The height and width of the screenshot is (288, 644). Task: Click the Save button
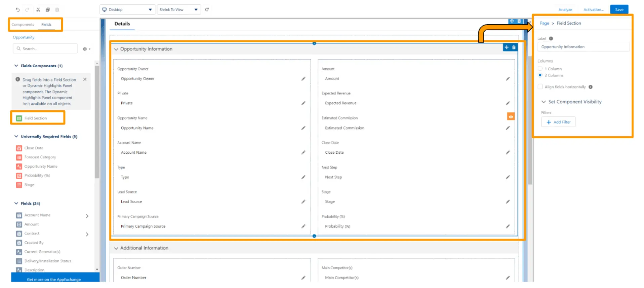[x=619, y=9]
